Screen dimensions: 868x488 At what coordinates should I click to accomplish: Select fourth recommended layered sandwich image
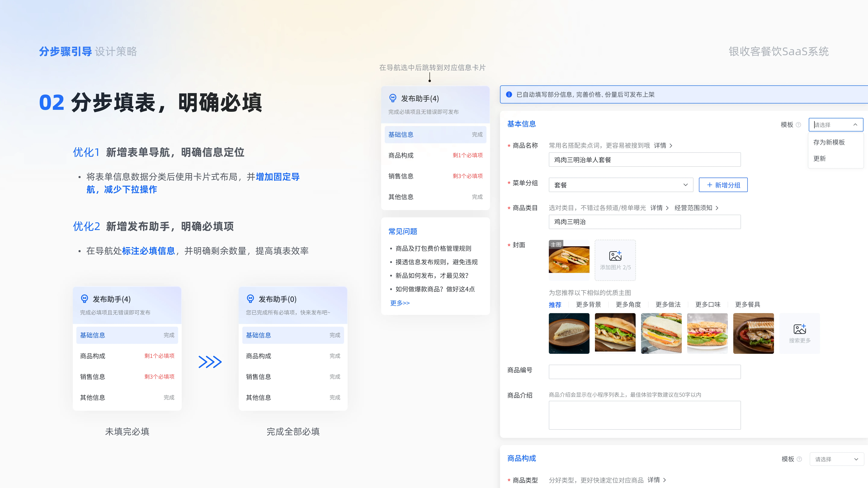pos(707,333)
